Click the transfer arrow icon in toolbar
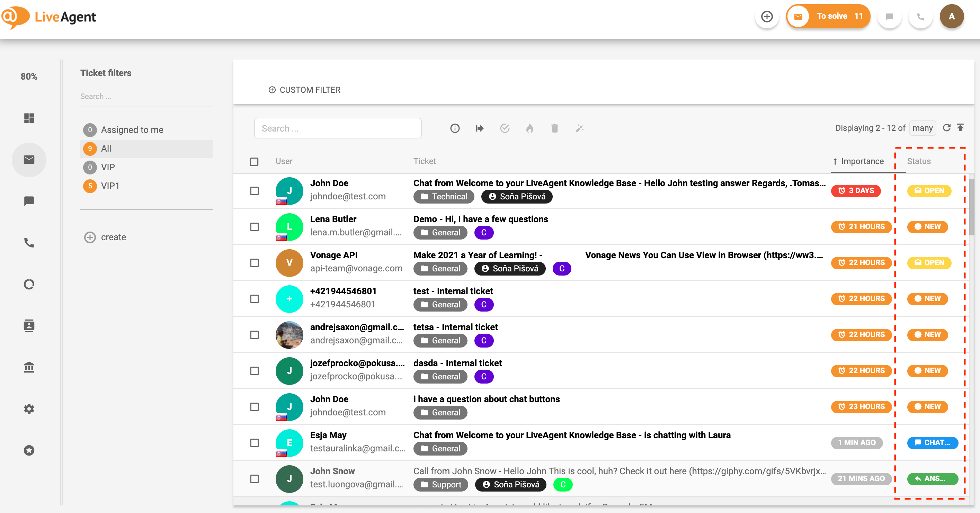Screen dimensions: 980x513 click(x=480, y=128)
